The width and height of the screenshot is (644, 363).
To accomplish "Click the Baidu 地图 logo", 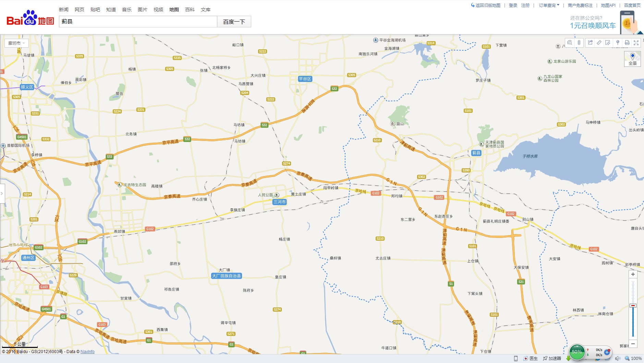I will [31, 19].
